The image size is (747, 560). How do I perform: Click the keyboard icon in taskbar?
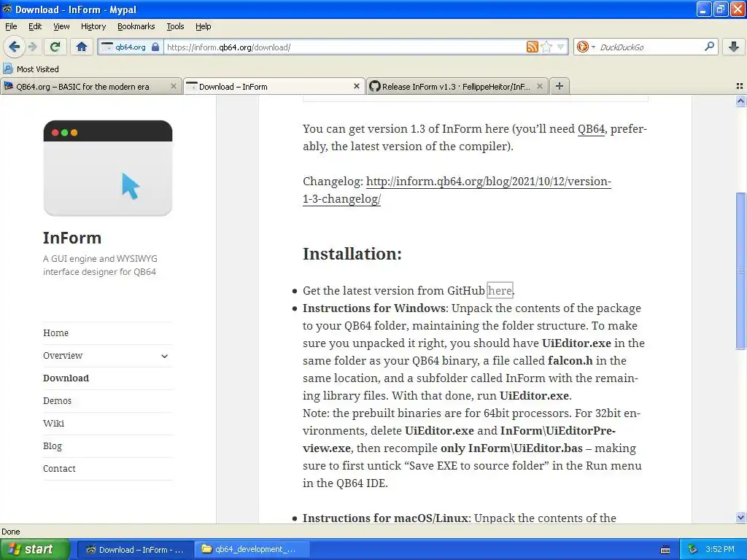665,550
